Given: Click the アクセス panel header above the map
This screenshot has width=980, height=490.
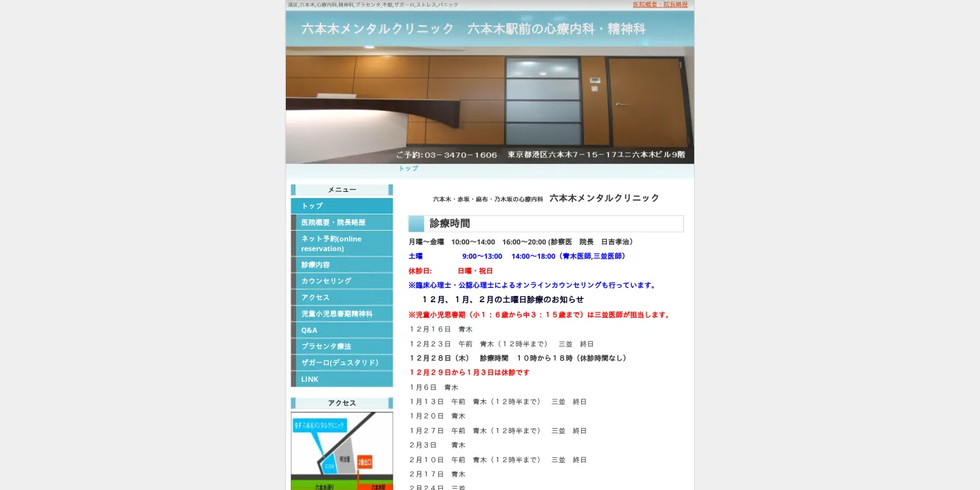Looking at the screenshot, I should click(341, 402).
